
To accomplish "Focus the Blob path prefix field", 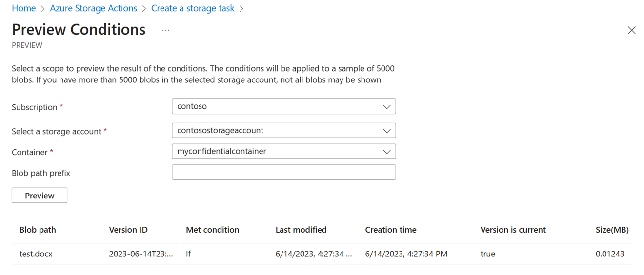I will [283, 173].
